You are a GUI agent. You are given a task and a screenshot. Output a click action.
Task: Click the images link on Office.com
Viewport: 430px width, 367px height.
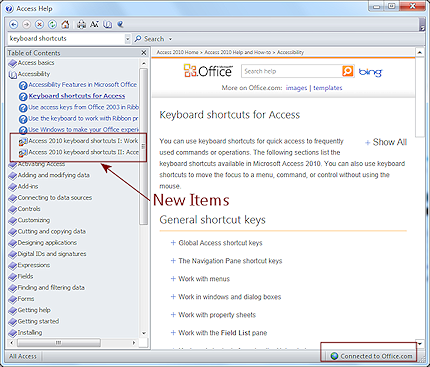(296, 88)
